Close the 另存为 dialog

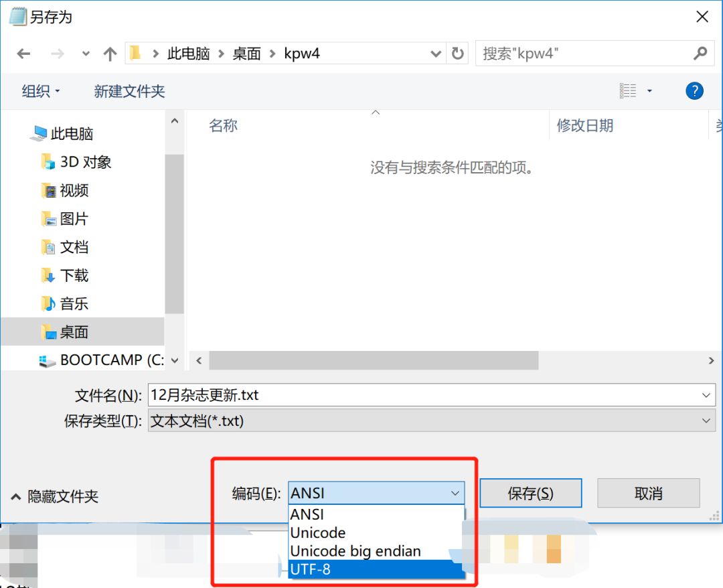(x=702, y=17)
